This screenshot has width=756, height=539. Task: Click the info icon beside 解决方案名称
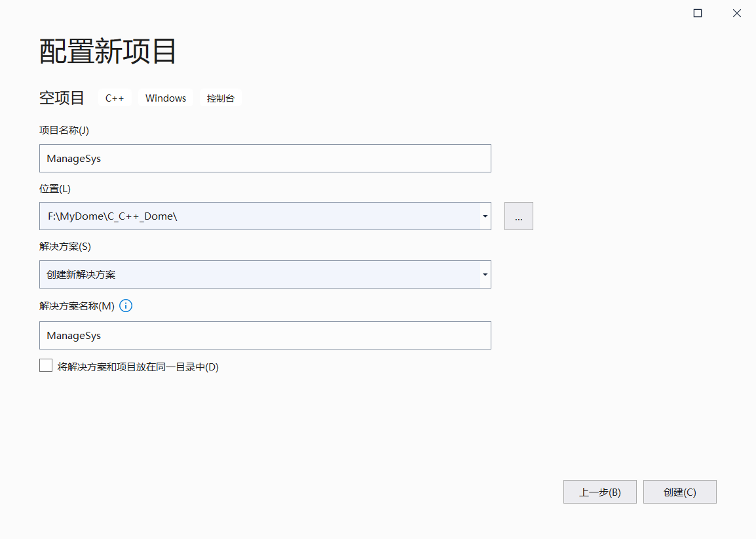[x=126, y=306]
